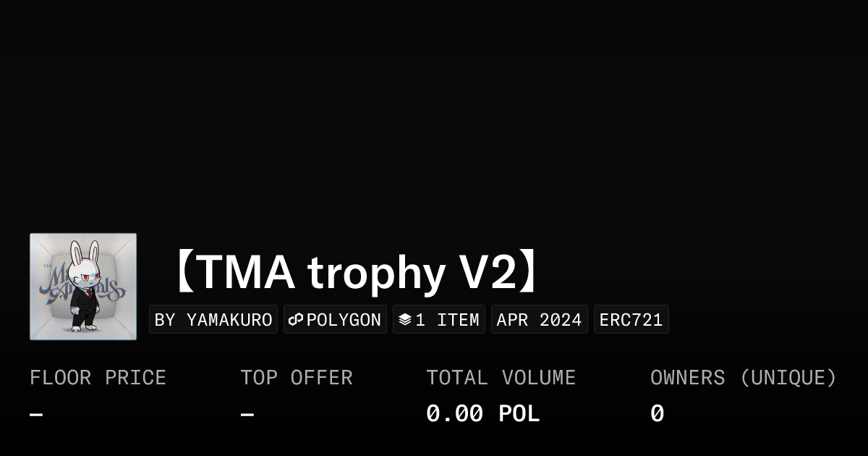868x456 pixels.
Task: Click the opening bracket before TMA title
Action: pyautogui.click(x=184, y=272)
